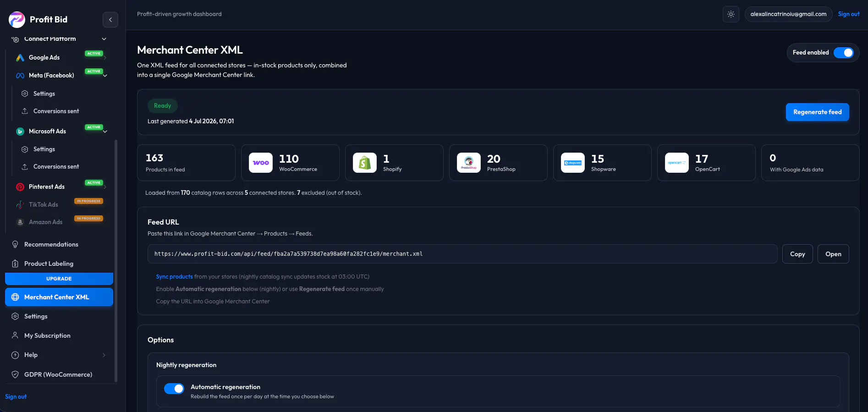Click the Sync products link

click(174, 277)
